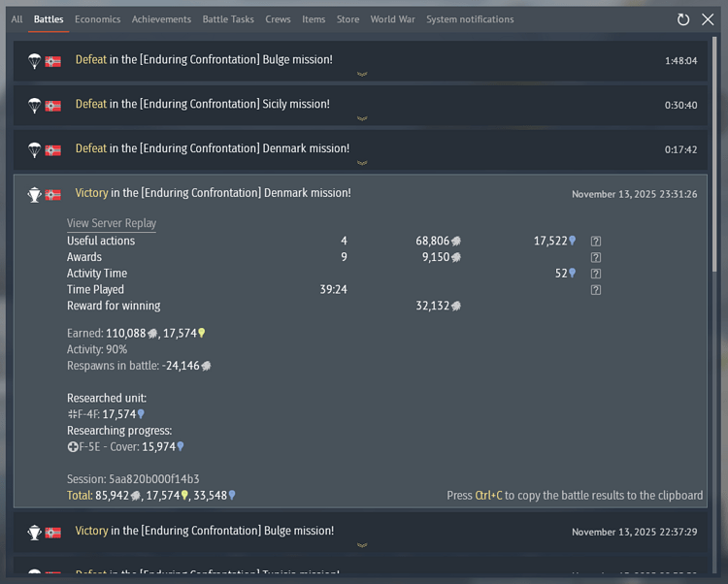Go to the System notifications tab
This screenshot has width=728, height=584.
click(470, 19)
